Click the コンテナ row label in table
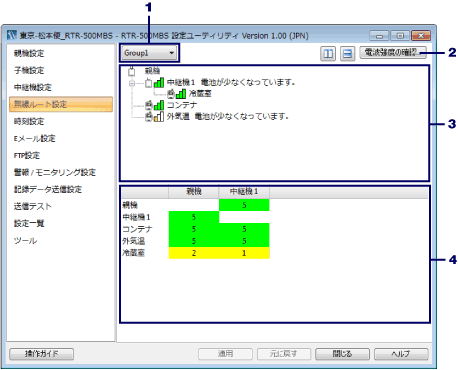 point(137,229)
